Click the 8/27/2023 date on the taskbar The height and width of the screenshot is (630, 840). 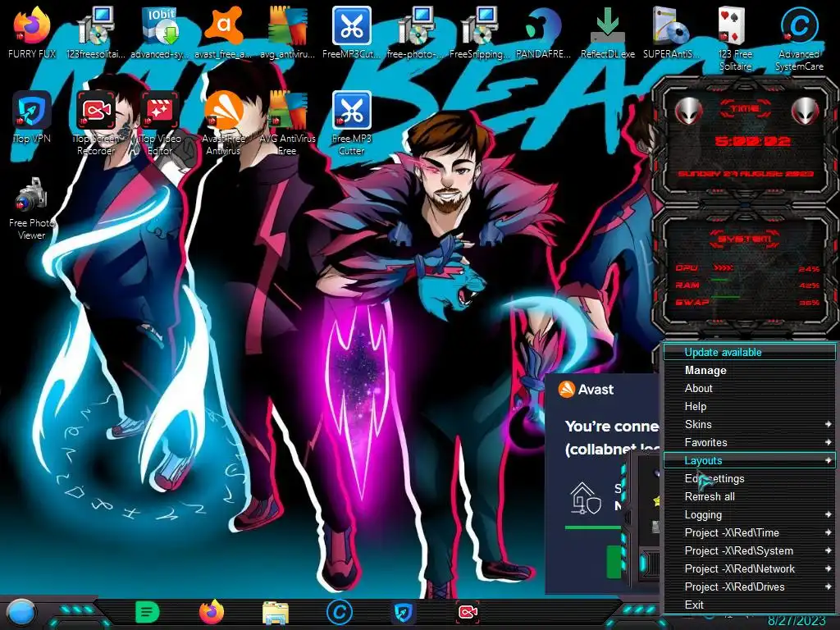pyautogui.click(x=797, y=620)
